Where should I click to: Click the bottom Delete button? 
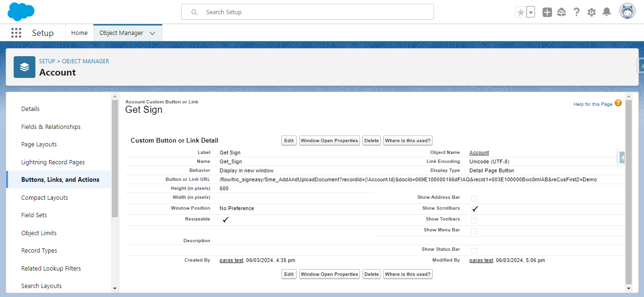coord(372,274)
